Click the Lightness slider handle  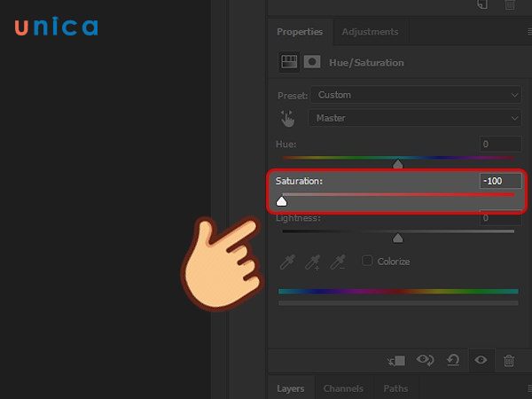(397, 239)
